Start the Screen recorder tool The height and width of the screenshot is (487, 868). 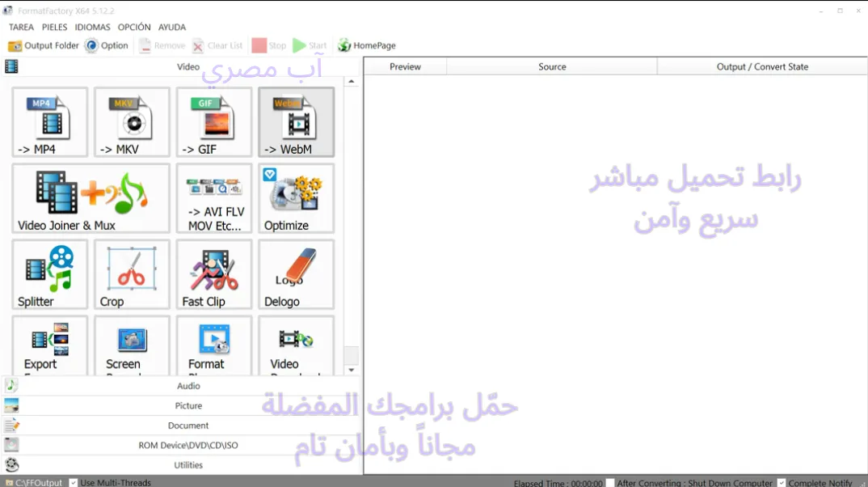click(x=132, y=345)
